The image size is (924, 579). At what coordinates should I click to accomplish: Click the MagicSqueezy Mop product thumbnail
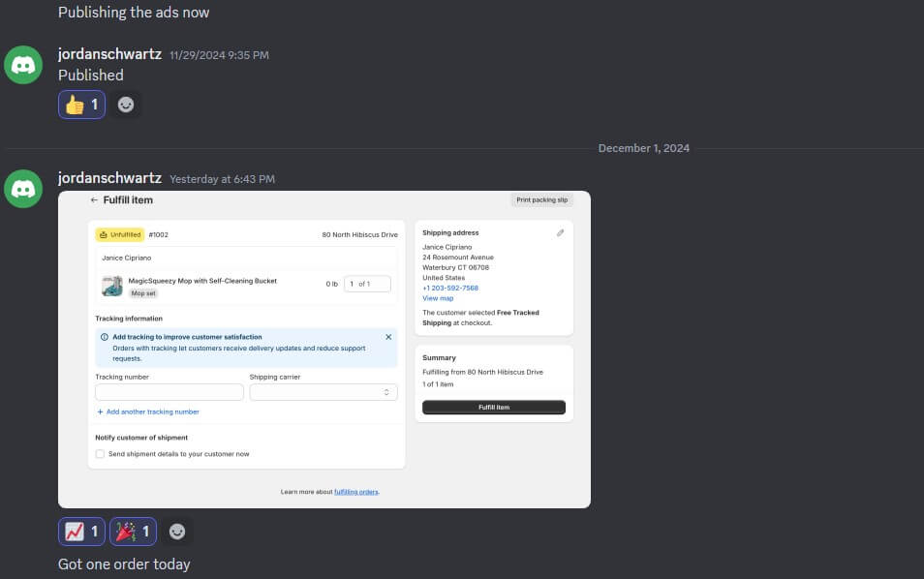coord(112,286)
